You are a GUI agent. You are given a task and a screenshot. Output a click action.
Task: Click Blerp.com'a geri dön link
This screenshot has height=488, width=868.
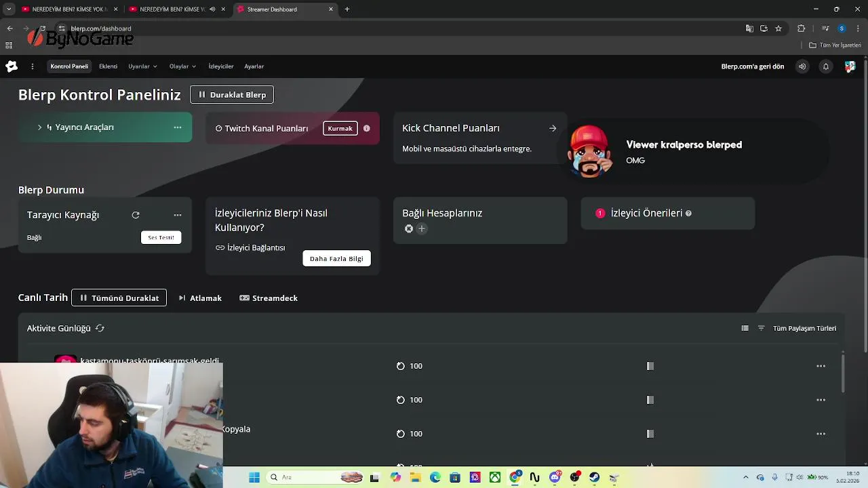click(753, 66)
